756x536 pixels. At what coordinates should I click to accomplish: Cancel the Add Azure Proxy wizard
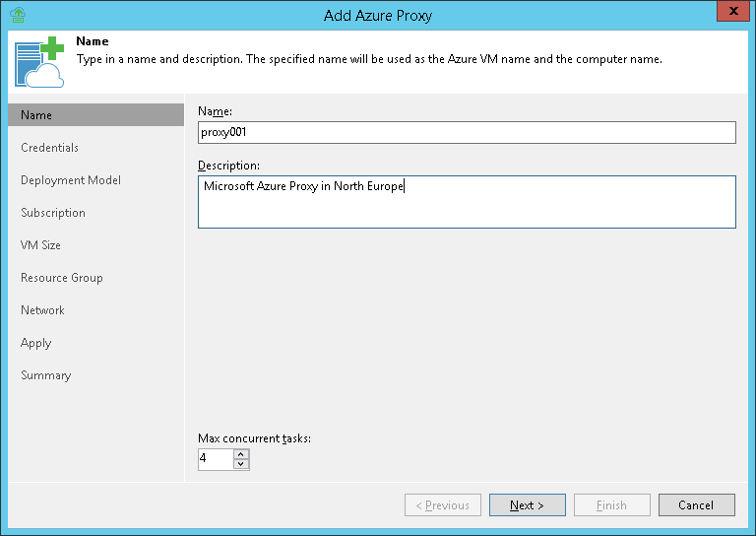(696, 505)
